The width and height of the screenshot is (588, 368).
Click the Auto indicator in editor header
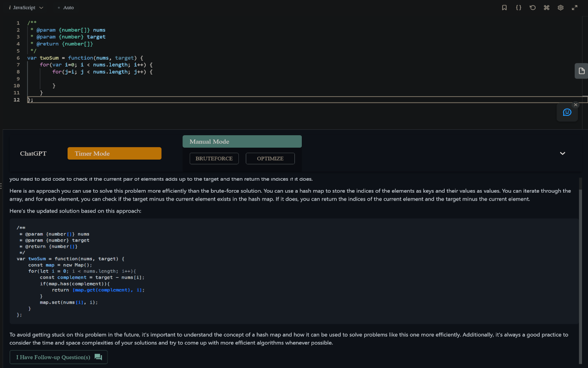click(66, 7)
